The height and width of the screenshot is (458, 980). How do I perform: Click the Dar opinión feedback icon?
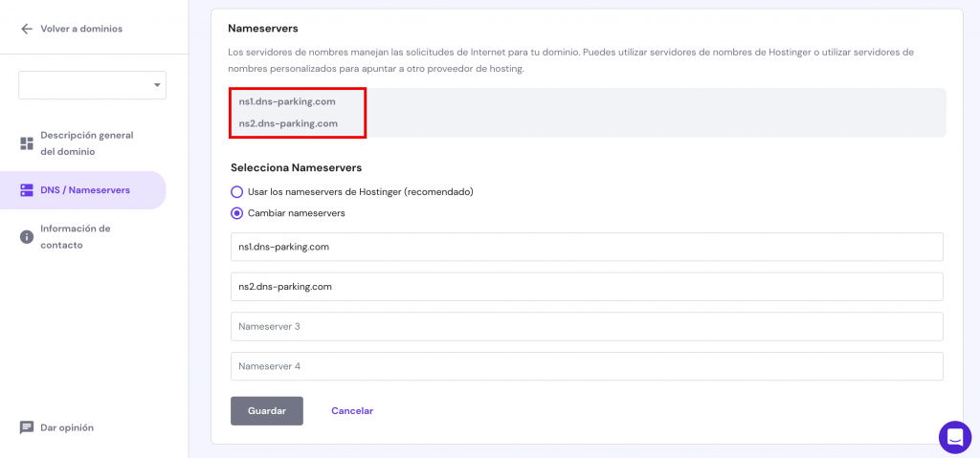(x=27, y=427)
